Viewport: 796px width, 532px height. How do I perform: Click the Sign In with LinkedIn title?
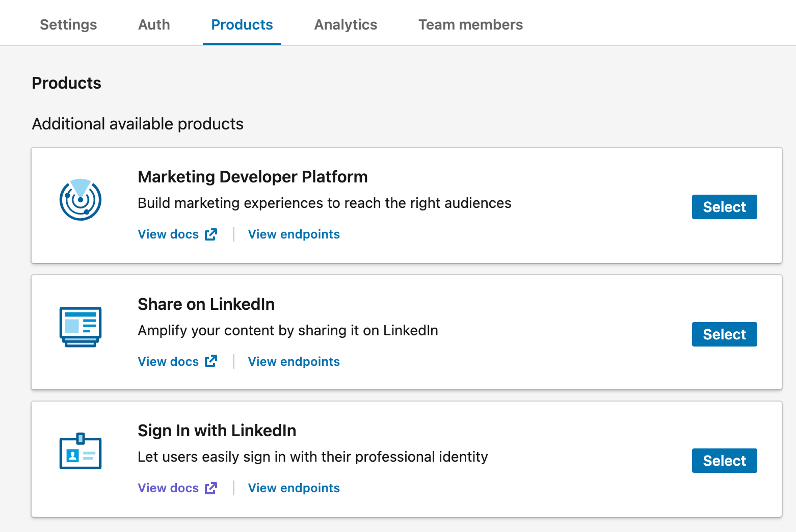(217, 431)
